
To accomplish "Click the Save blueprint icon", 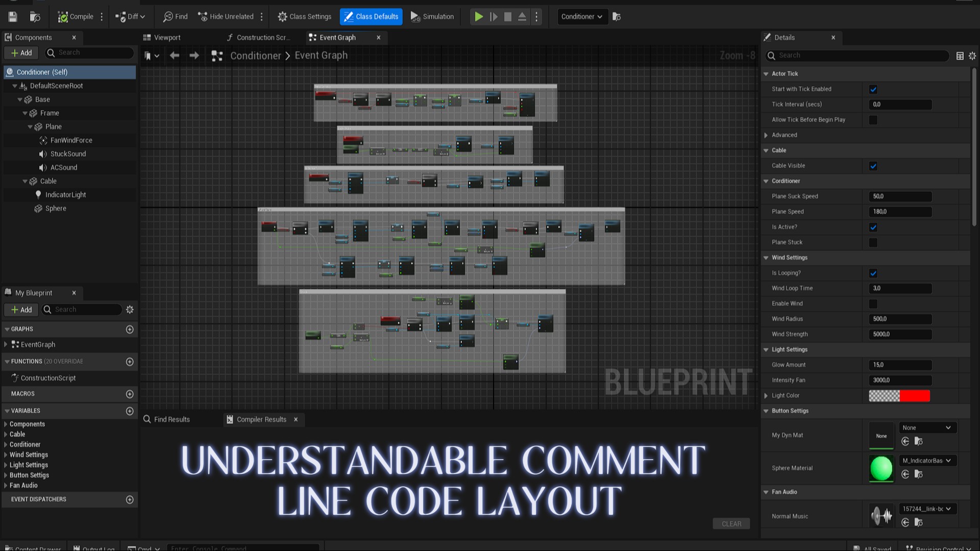I will click(x=13, y=17).
